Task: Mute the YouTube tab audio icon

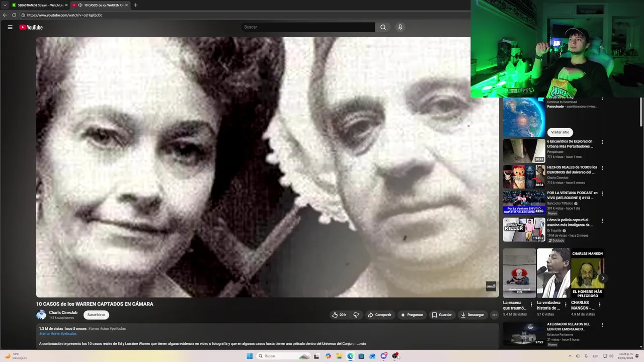Action: click(80, 5)
